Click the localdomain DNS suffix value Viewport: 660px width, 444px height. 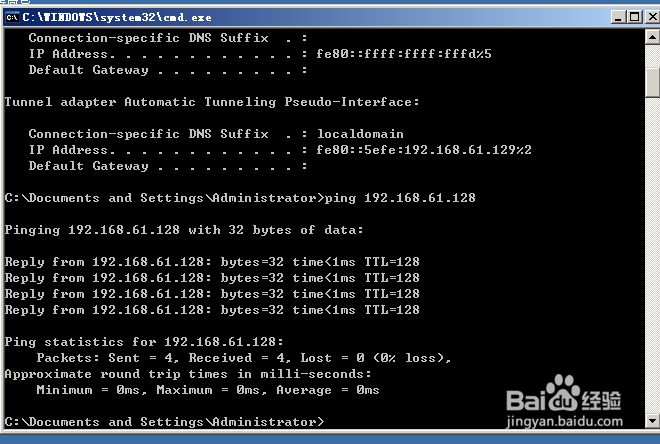click(360, 134)
